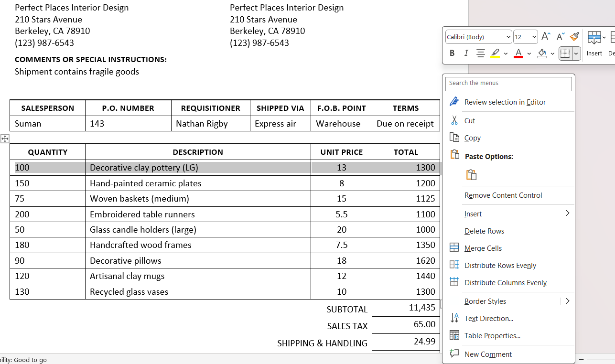The width and height of the screenshot is (615, 364).
Task: Click the Paste Options clipboard icon
Action: (x=454, y=155)
